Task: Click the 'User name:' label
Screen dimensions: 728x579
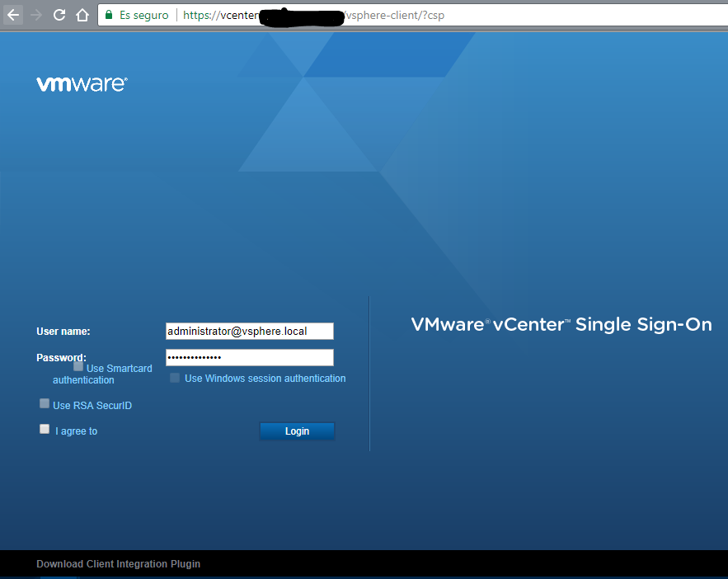Action: [x=63, y=332]
